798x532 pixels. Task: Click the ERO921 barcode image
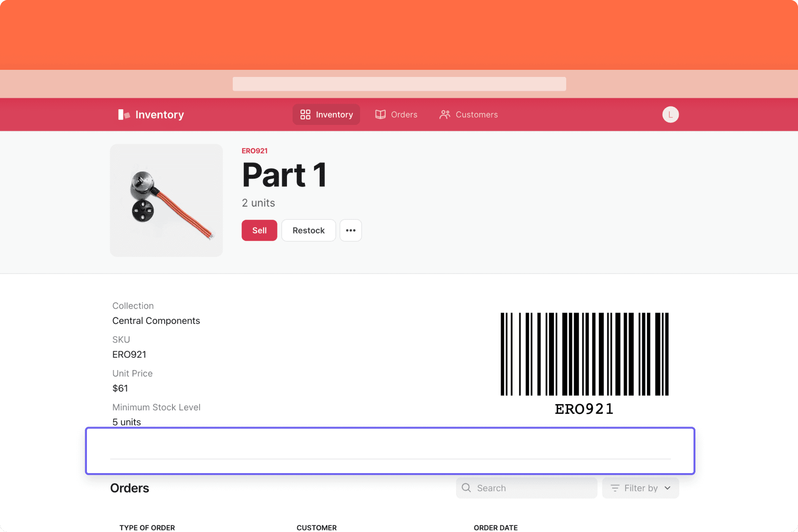(584, 364)
